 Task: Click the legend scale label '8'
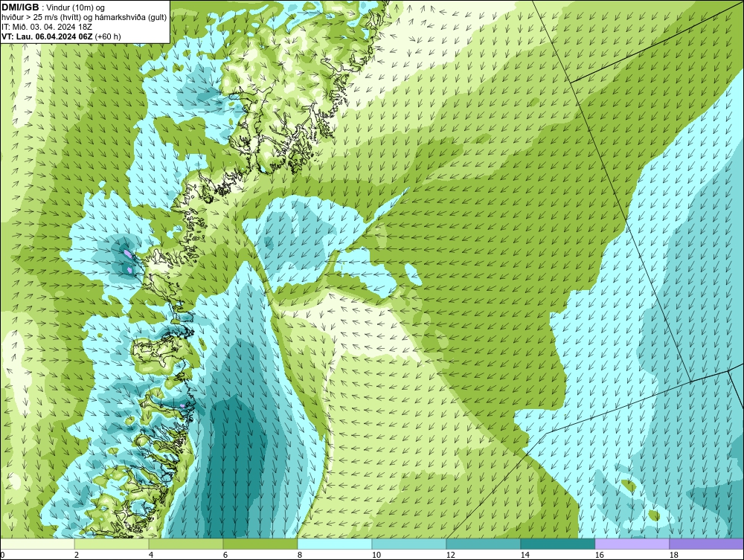[299, 555]
